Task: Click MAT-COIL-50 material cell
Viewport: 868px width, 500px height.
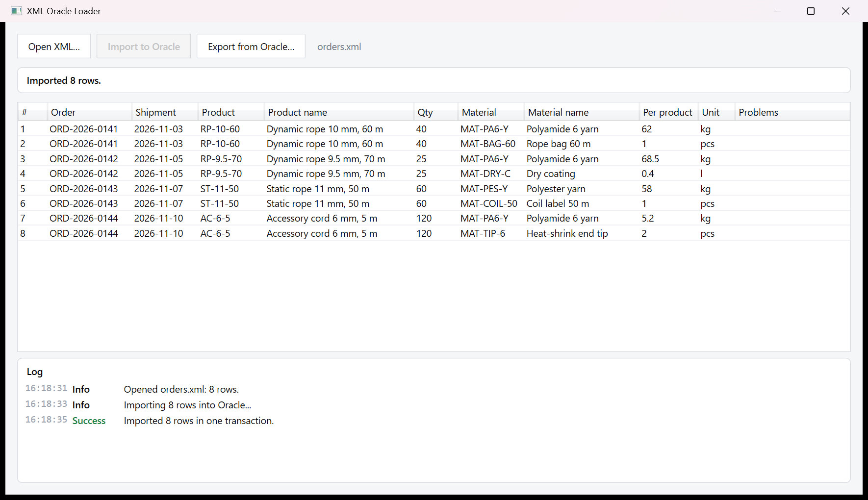Action: pyautogui.click(x=489, y=203)
